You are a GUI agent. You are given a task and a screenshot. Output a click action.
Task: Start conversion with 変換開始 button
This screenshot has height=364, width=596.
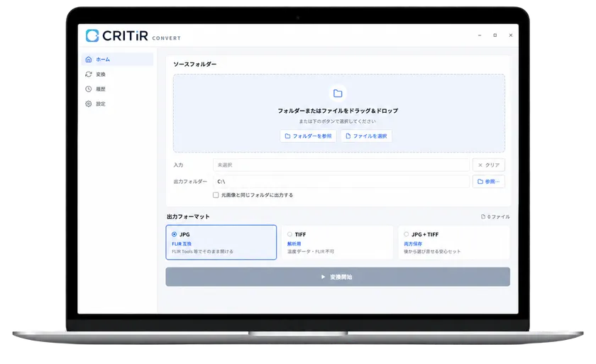pyautogui.click(x=338, y=277)
